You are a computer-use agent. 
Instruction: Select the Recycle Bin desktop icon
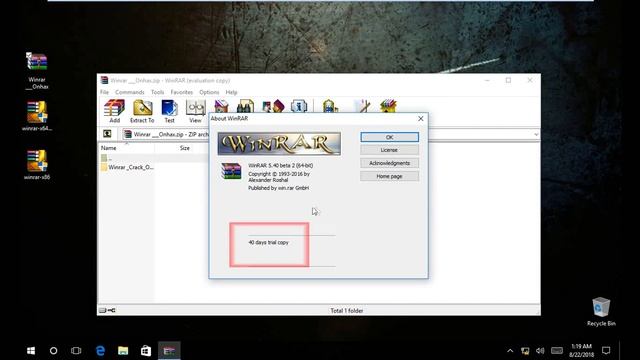click(601, 312)
